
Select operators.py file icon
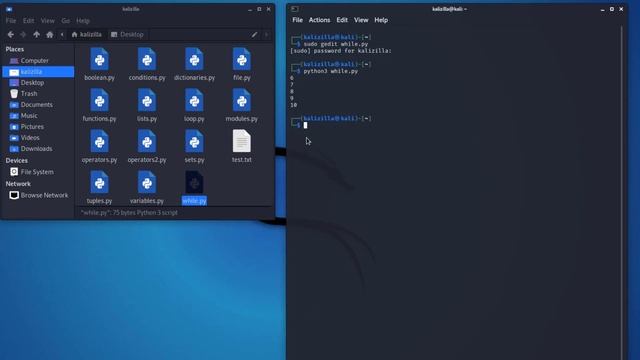pyautogui.click(x=99, y=142)
